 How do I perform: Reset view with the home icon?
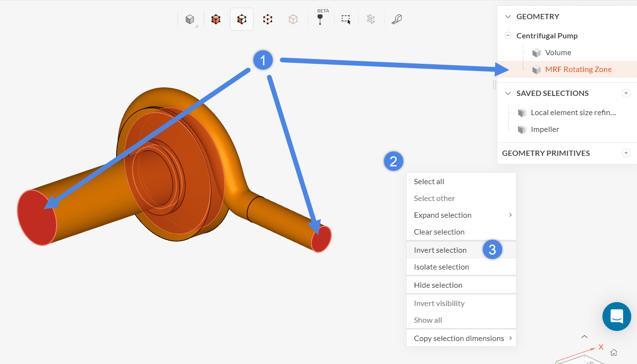[613, 353]
